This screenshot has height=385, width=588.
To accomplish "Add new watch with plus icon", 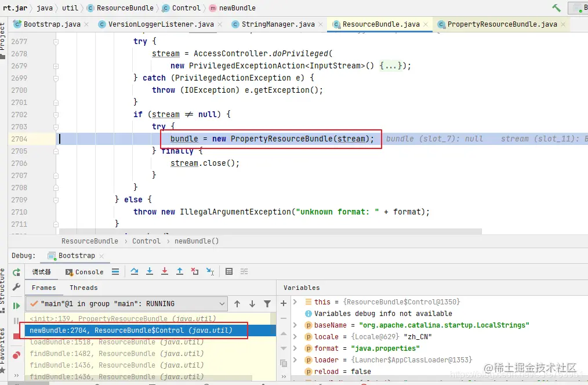I will pyautogui.click(x=284, y=303).
